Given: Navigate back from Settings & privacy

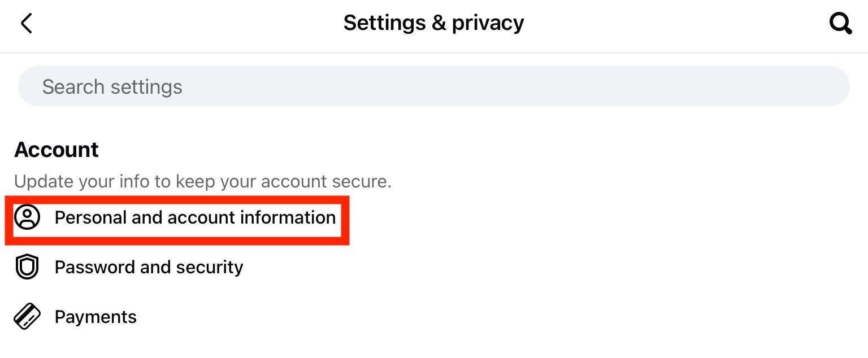Looking at the screenshot, I should [26, 23].
